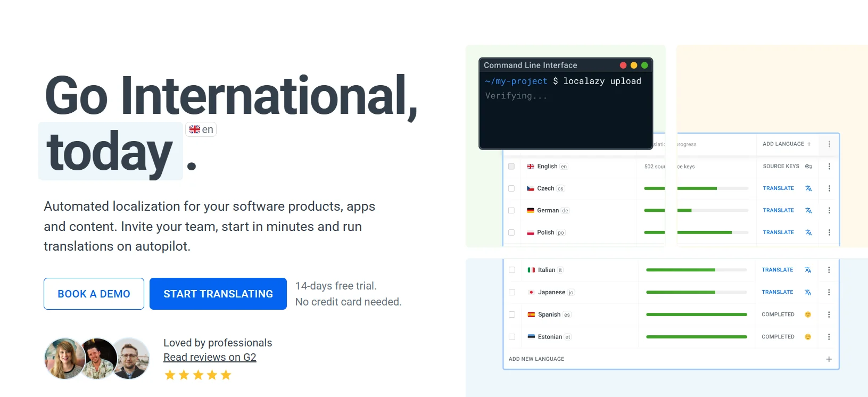Screen dimensions: 868x397
Task: Click the Estonian translation progress bar
Action: pos(696,337)
